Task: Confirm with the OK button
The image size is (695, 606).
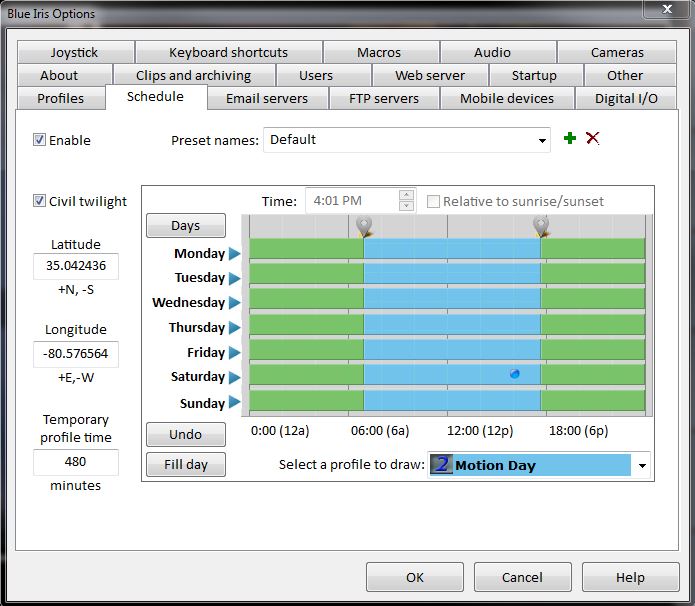Action: (x=415, y=577)
